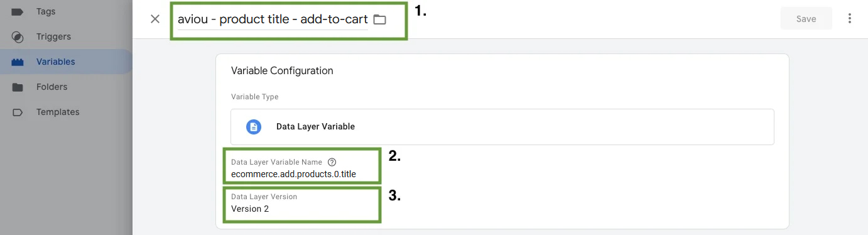Click the Triggers sidebar icon
This screenshot has height=235, width=868.
[18, 37]
